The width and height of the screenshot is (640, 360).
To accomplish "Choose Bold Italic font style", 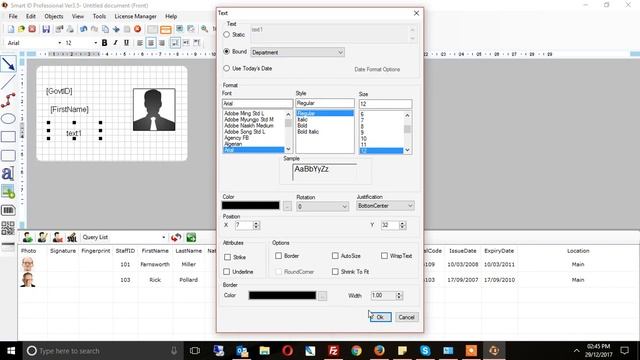I will 308,132.
